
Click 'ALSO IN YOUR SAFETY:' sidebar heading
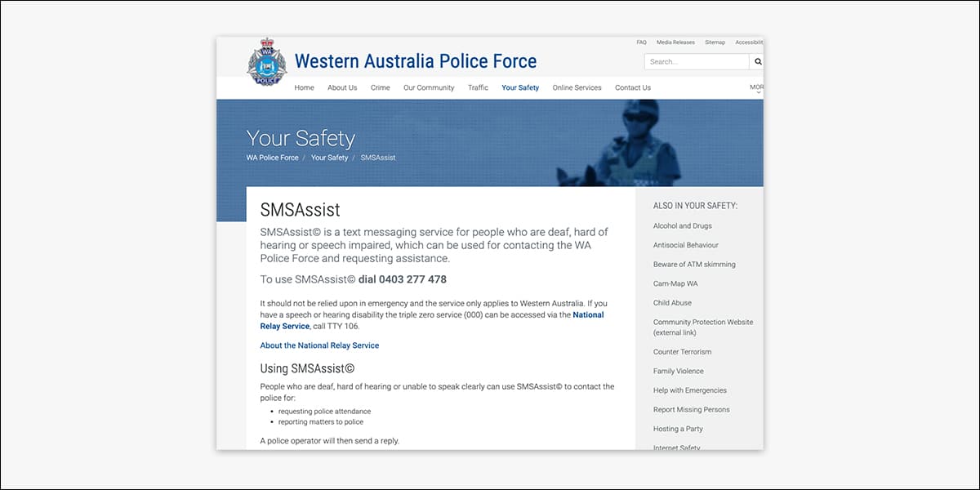coord(695,206)
